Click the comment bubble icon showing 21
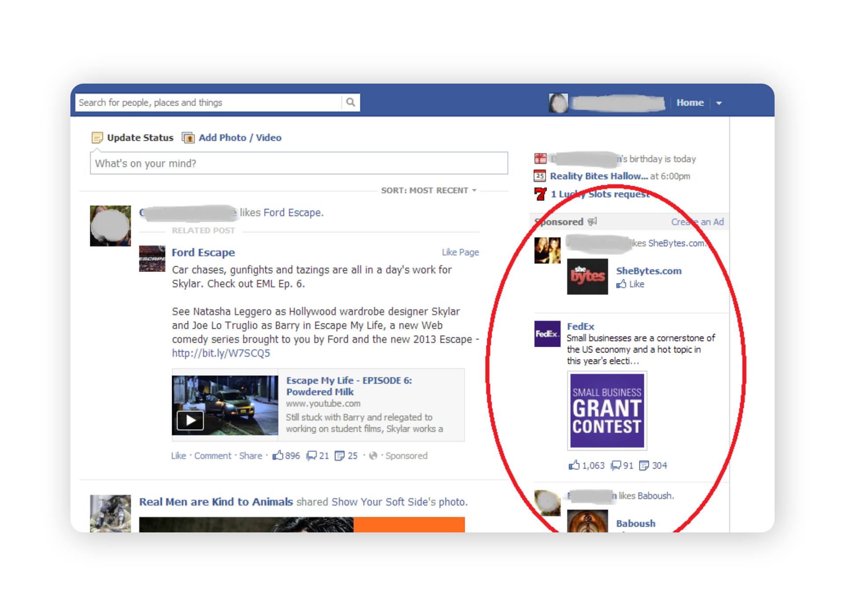 pos(311,456)
